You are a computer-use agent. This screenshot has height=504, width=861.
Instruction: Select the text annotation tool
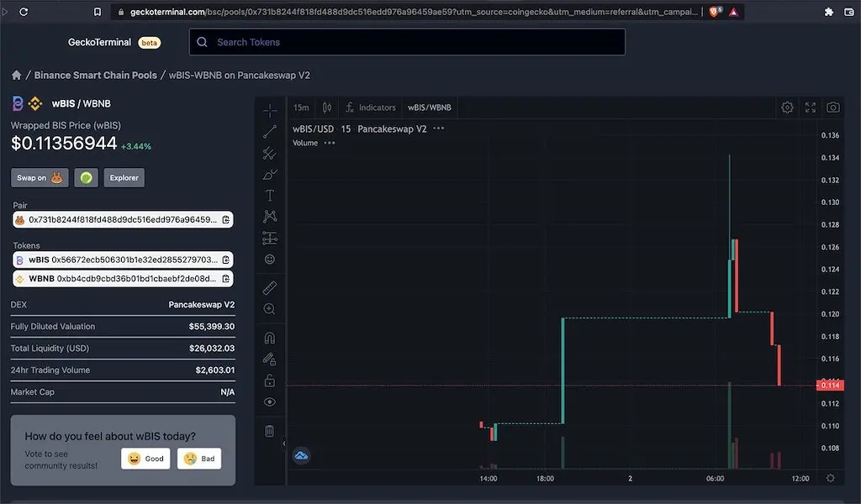pos(270,195)
